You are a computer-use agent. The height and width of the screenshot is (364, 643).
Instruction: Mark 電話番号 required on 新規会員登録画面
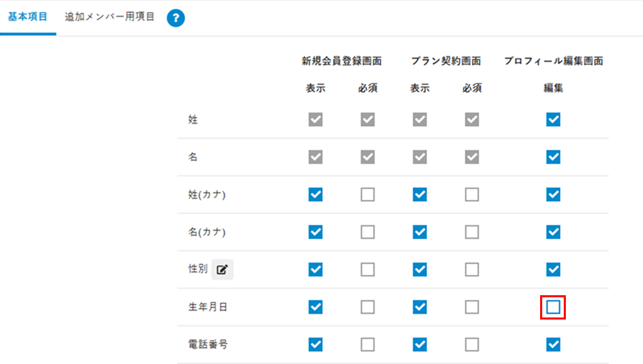(x=368, y=345)
